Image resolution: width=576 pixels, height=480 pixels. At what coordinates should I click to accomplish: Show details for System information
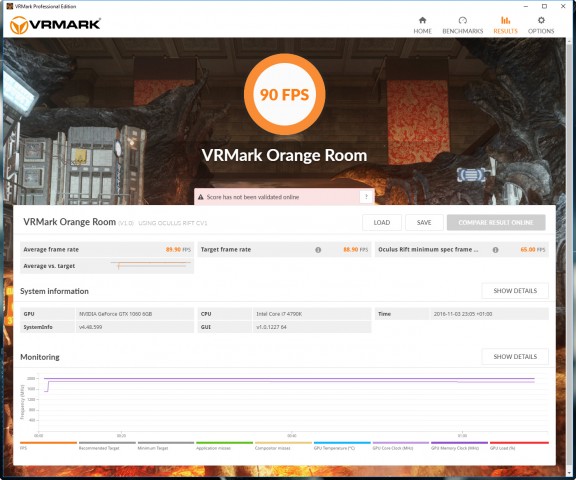coord(515,291)
